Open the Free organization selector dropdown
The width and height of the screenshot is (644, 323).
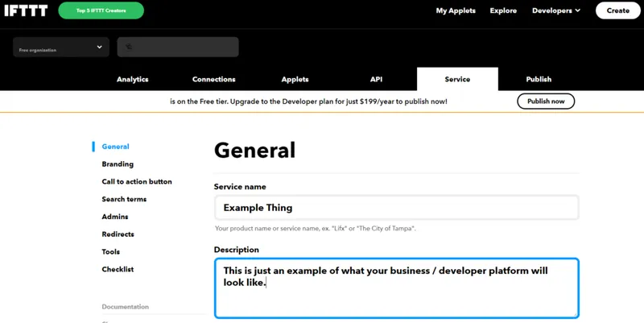tap(61, 48)
